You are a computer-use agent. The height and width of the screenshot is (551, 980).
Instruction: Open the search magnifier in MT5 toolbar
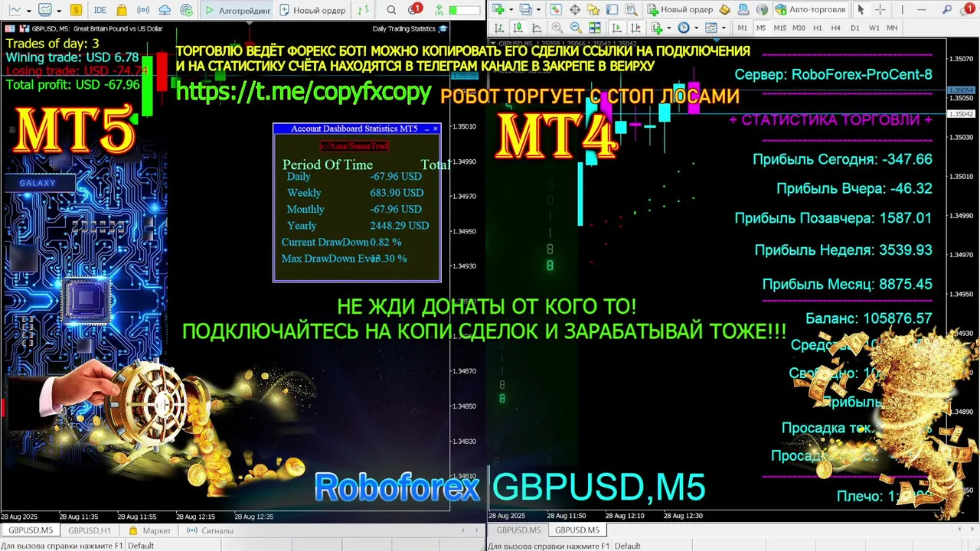(391, 10)
